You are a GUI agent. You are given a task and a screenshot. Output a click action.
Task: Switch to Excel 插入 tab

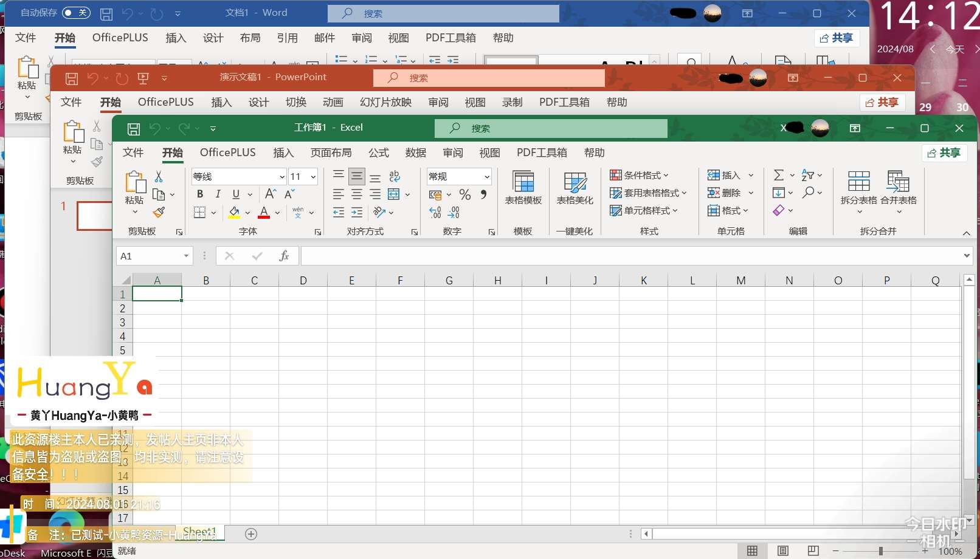click(283, 153)
